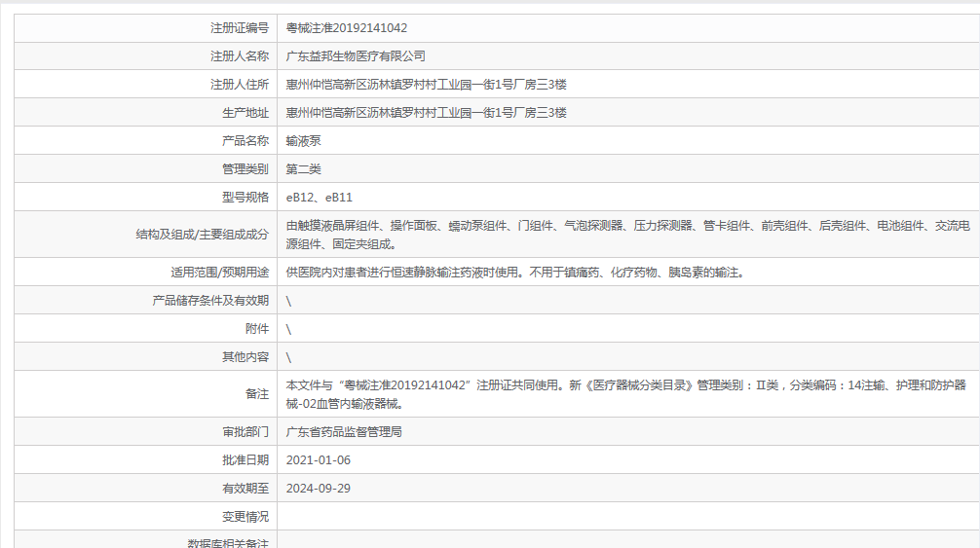
Task: Click the 备注 label
Action: 257,394
